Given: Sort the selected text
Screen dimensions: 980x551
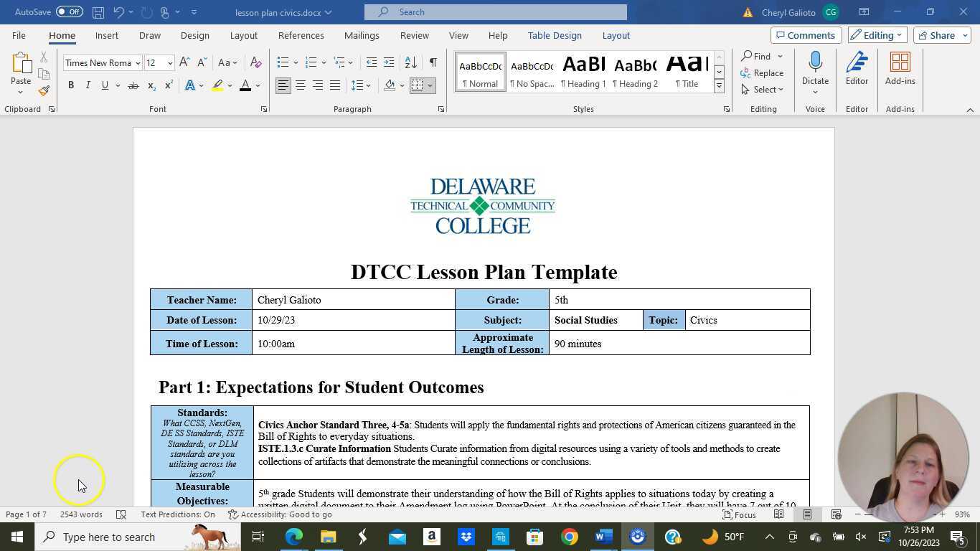Looking at the screenshot, I should pyautogui.click(x=410, y=62).
